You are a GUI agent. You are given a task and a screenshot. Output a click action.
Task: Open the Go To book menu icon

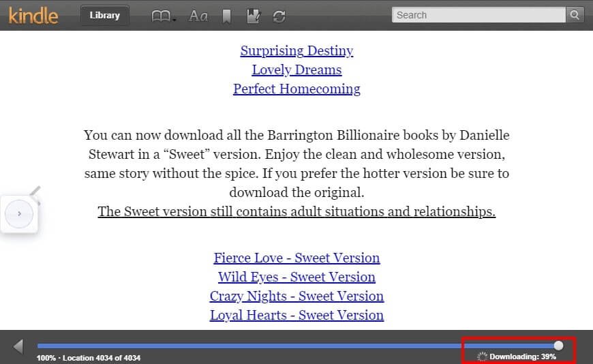click(x=163, y=16)
